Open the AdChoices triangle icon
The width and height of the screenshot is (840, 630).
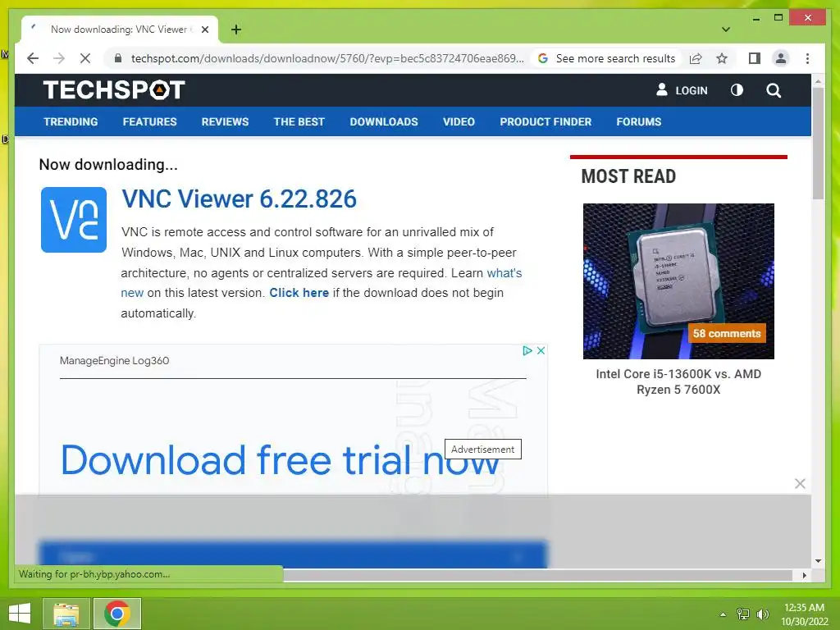527,350
